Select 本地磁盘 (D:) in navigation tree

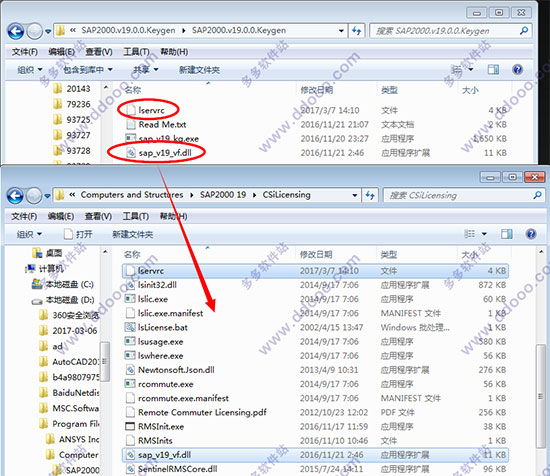click(63, 300)
